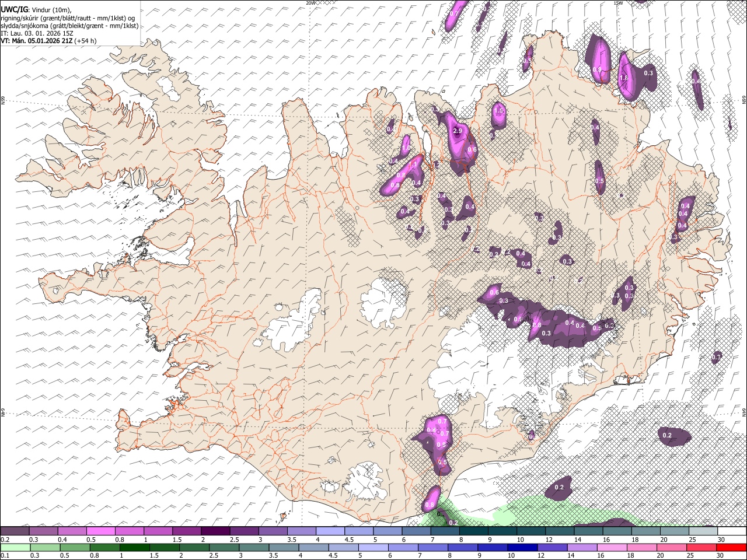Viewport: 747px width, 560px height.
Task: Click the '30' label in the top legend
Action: tap(721, 540)
